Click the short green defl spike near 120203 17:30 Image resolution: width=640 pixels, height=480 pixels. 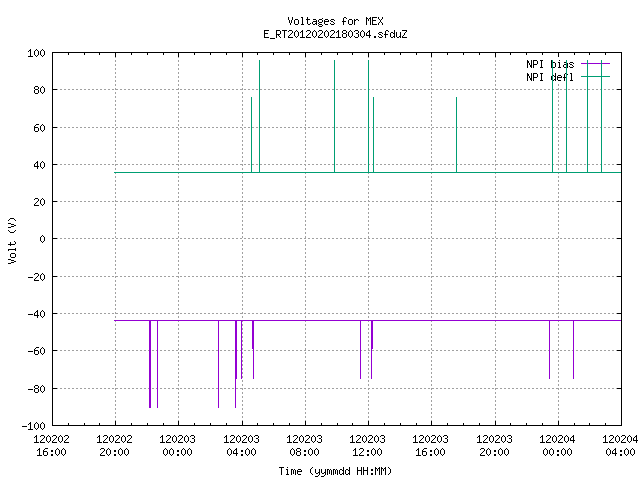click(x=457, y=135)
